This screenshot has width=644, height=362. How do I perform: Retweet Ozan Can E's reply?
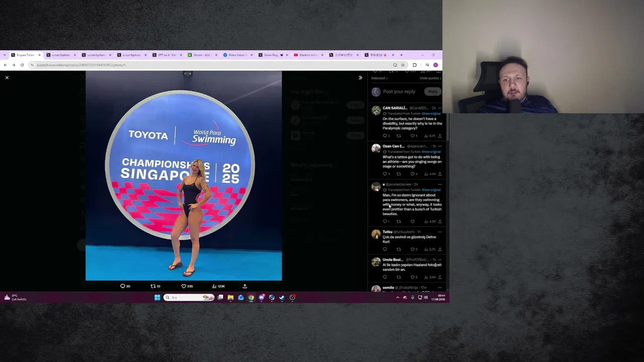point(398,174)
